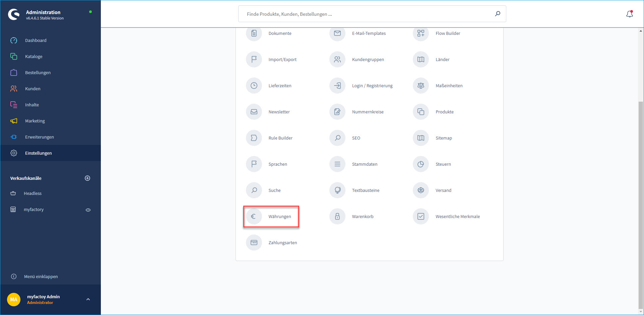This screenshot has height=315, width=644.
Task: Toggle visibility of the myfactory sales channel
Action: [88, 210]
